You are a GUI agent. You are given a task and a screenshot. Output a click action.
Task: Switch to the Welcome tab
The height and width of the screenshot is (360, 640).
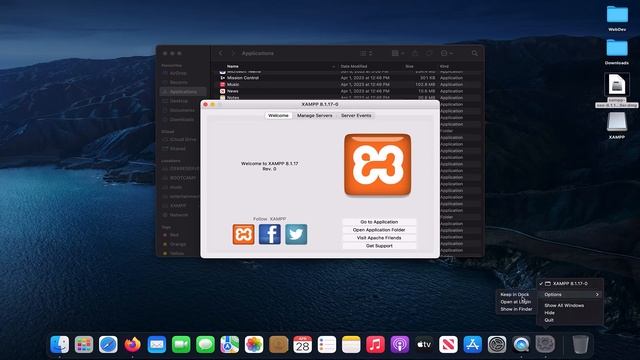(x=278, y=116)
